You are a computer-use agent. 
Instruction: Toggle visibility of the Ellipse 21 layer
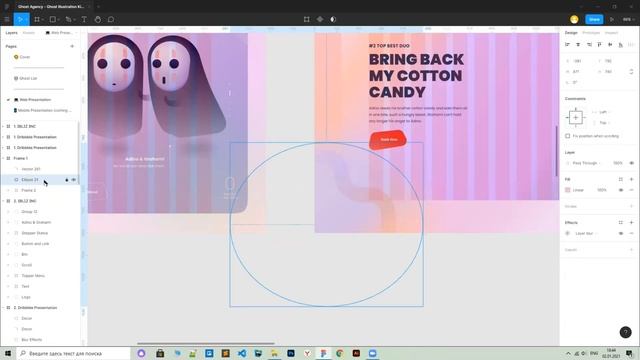[73, 180]
